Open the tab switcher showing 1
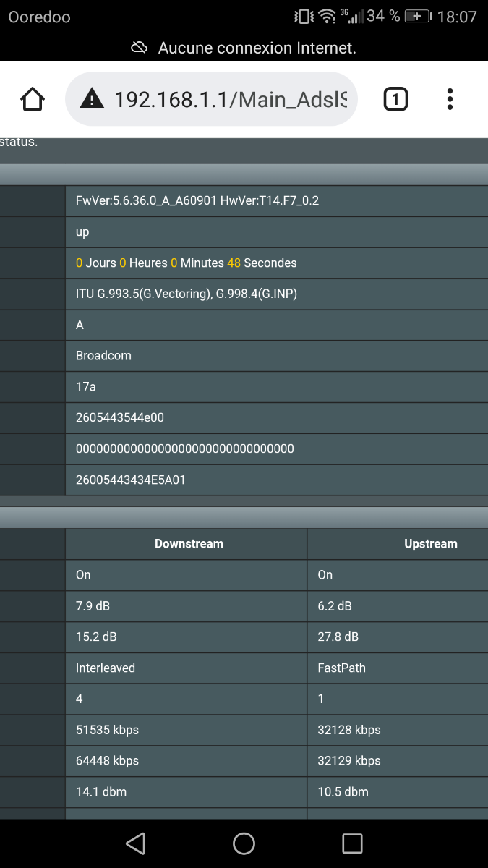This screenshot has height=868, width=488. point(395,99)
